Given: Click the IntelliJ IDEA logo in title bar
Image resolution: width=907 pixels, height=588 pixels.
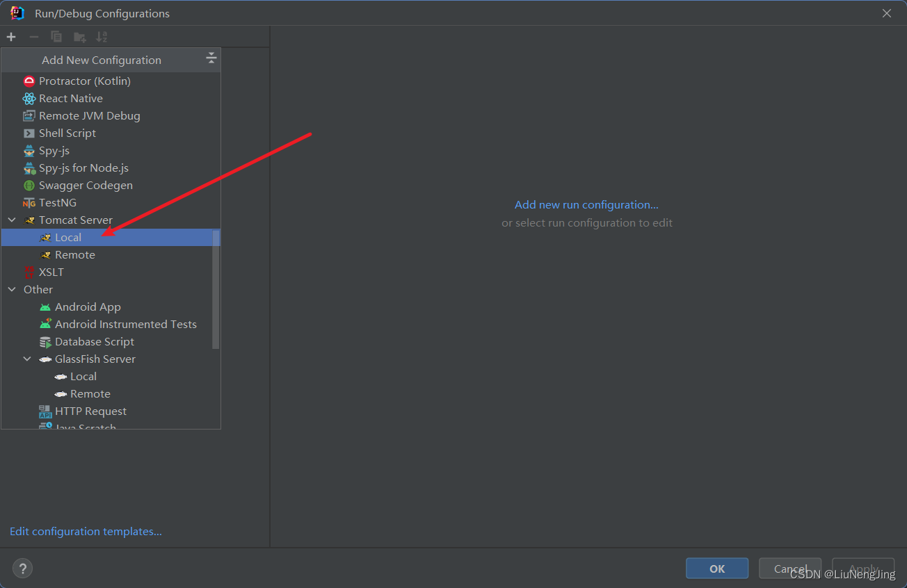Looking at the screenshot, I should pyautogui.click(x=17, y=13).
